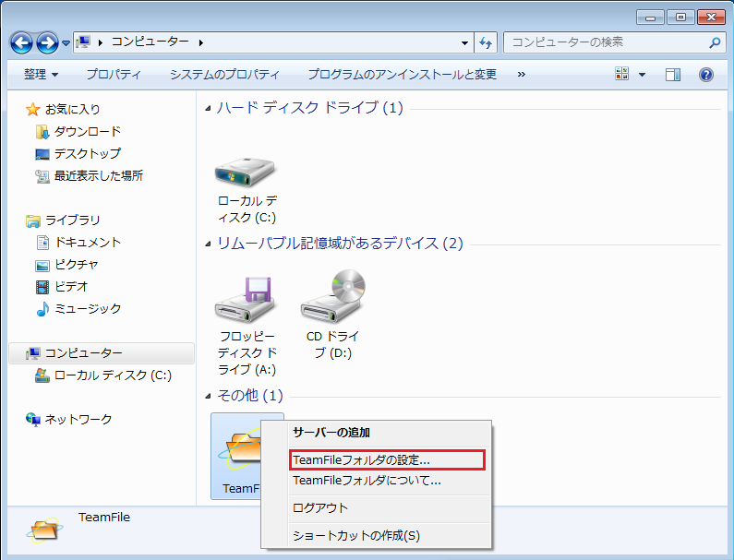Open the help question mark icon

706,75
